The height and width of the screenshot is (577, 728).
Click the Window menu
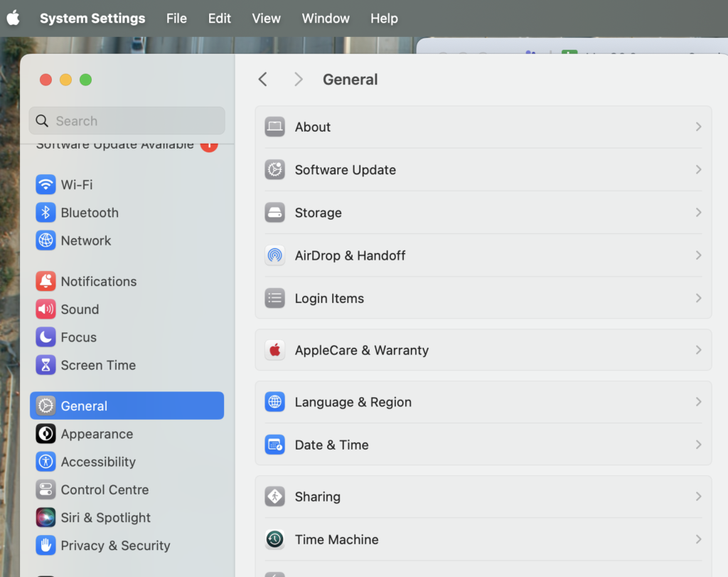pos(326,18)
